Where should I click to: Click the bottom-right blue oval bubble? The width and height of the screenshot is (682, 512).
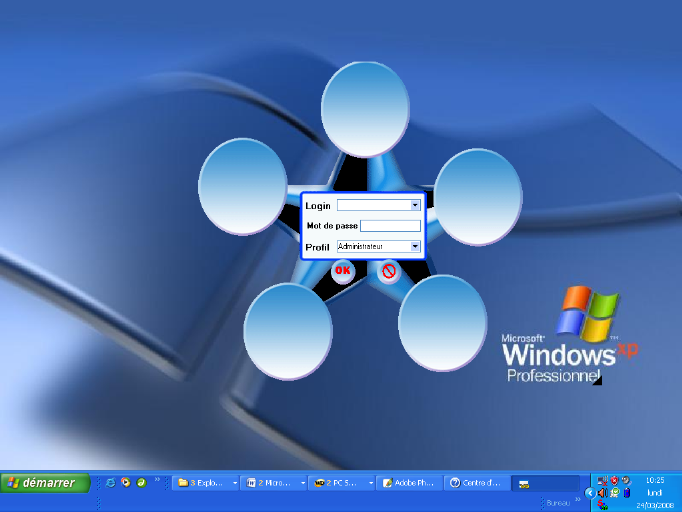coord(443,323)
